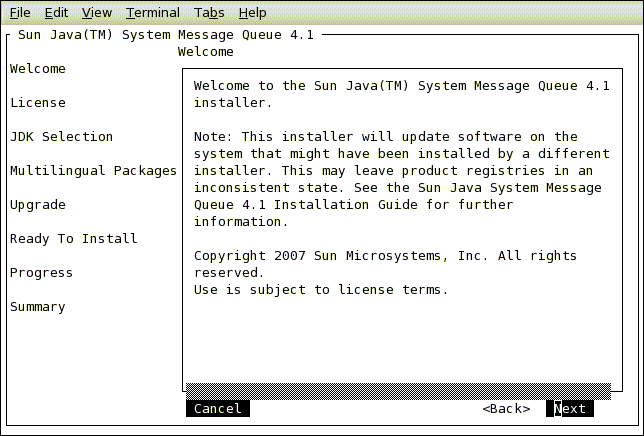
Task: Select the Progress step in sidebar
Action: (41, 273)
